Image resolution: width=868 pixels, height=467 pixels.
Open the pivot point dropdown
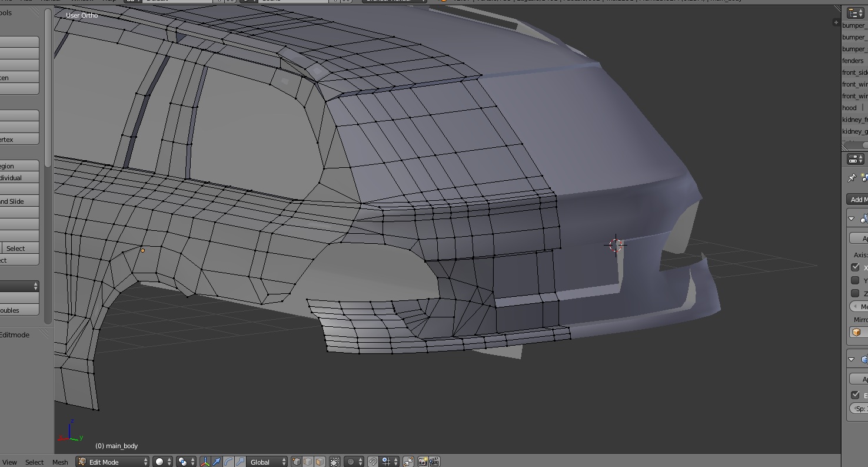pos(187,462)
